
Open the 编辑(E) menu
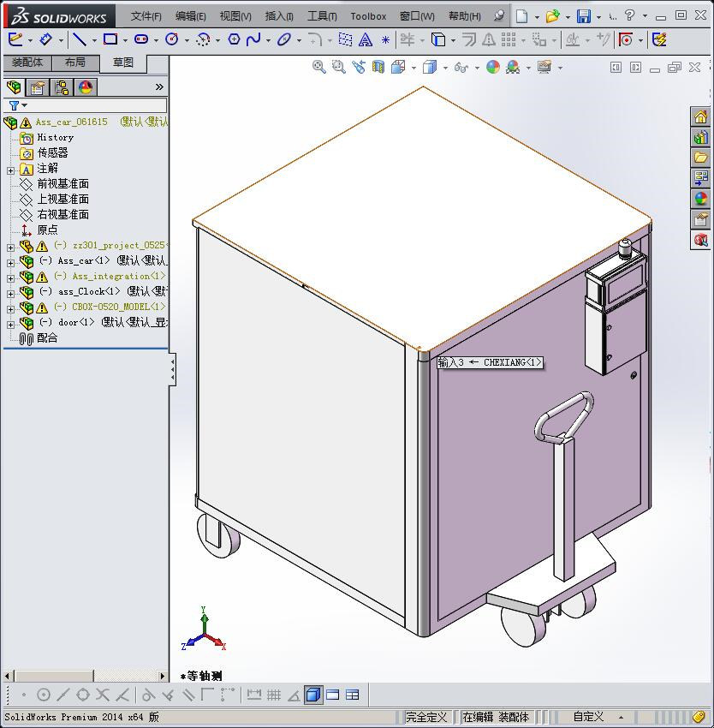(x=190, y=16)
